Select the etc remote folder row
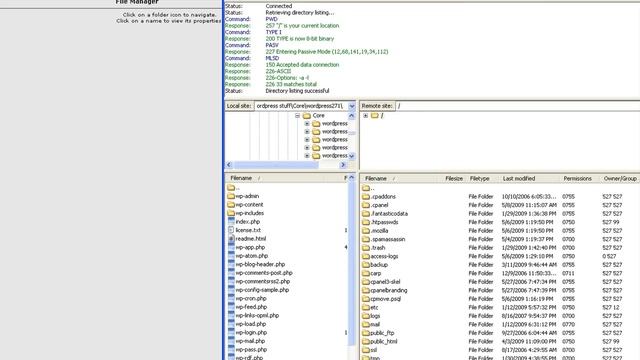The width and height of the screenshot is (640, 360). click(x=500, y=307)
